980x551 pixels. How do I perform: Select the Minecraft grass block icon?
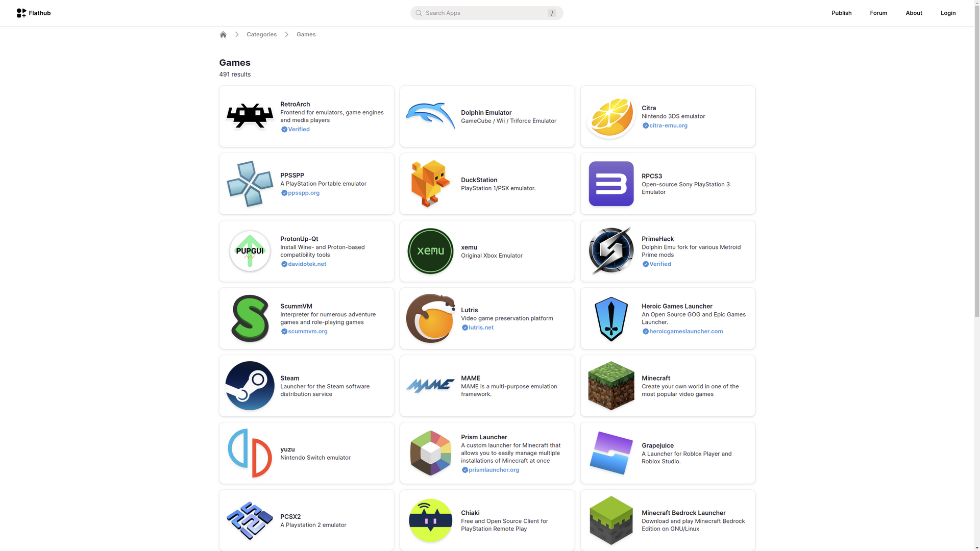pyautogui.click(x=611, y=386)
